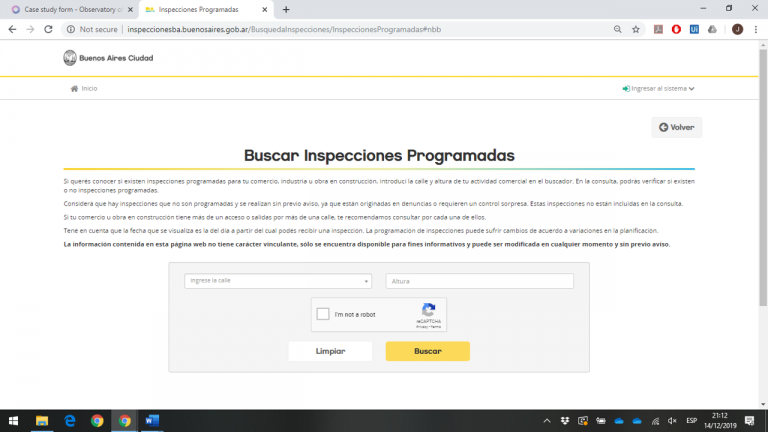Click the Volver button
The width and height of the screenshot is (768, 432).
676,127
